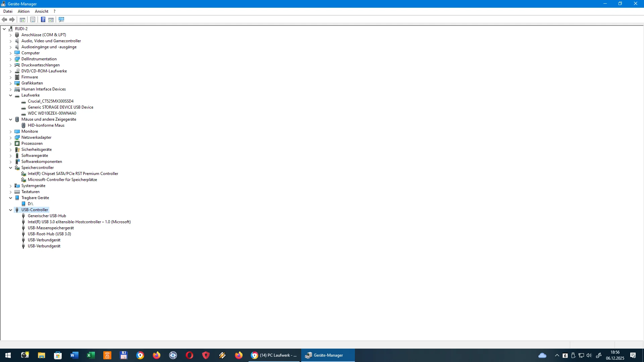Click the blue help question-mark icon
This screenshot has width=644, height=362.
pyautogui.click(x=43, y=20)
